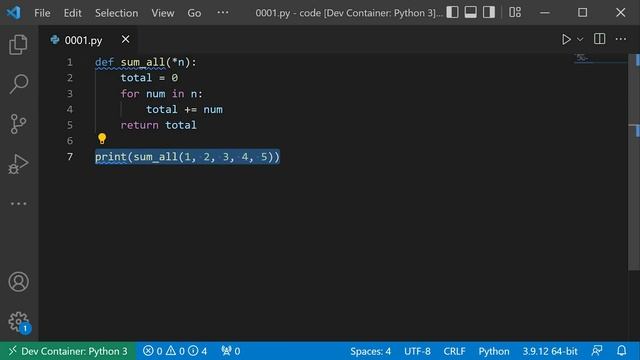The image size is (640, 360).
Task: Minimize the VS Code window
Action: point(544,12)
